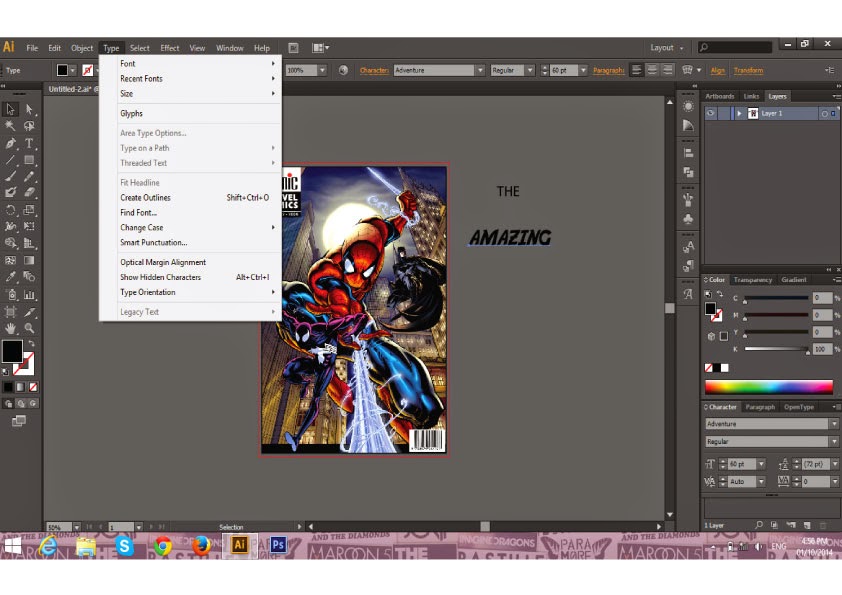
Task: Click the target circle of Layer 1
Action: 824,113
